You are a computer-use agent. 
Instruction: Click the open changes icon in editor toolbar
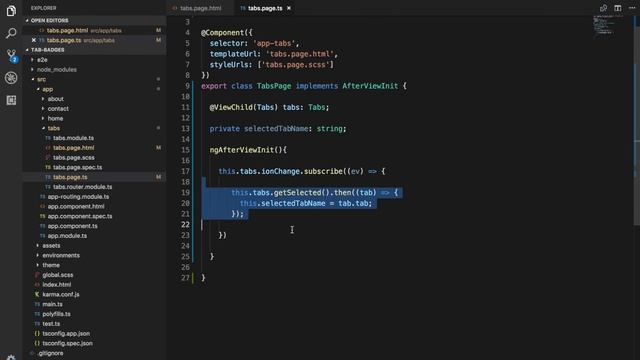[x=603, y=8]
